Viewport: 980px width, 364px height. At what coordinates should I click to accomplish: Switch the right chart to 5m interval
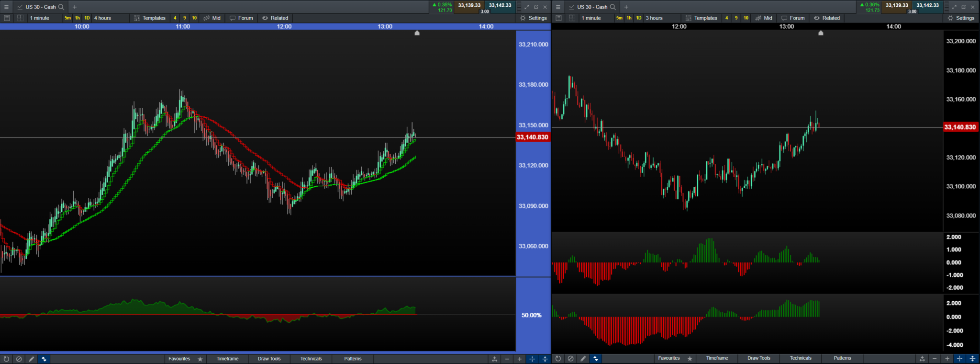619,18
